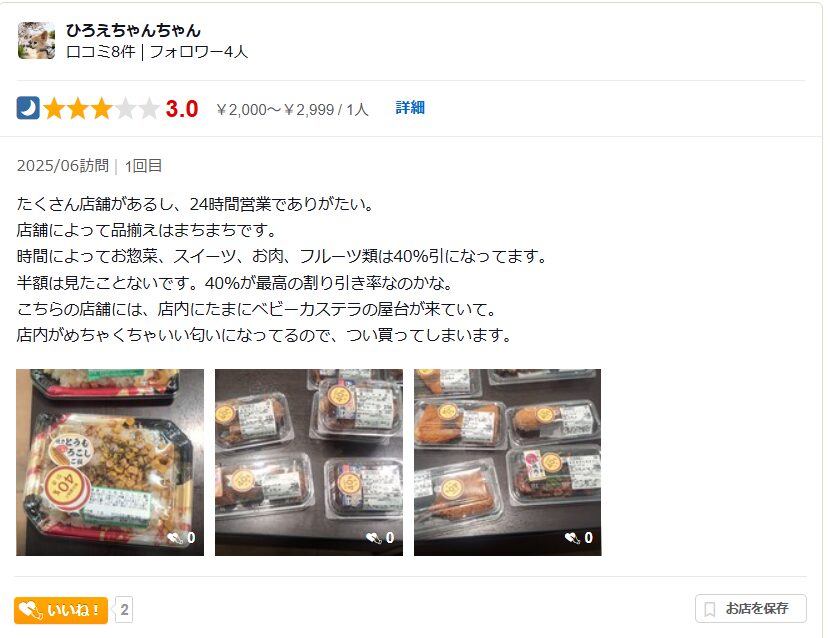The width and height of the screenshot is (830, 638).
Task: Open reviewer name ひろえちゃんちゃん profile
Action: (x=133, y=30)
